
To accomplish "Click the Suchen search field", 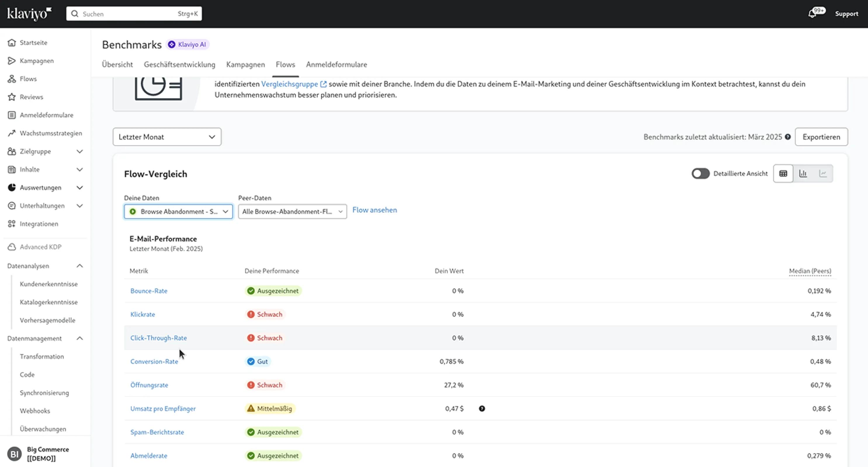I will (x=128, y=14).
